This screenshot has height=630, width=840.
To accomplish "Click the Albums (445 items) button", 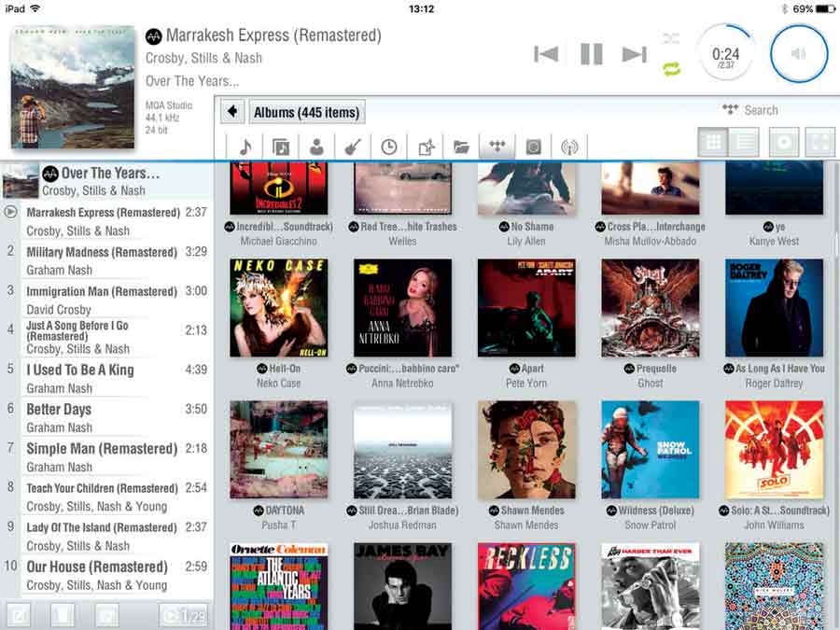I will [307, 112].
